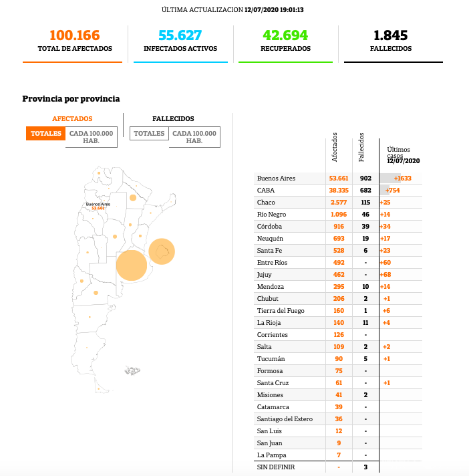Open the AFECTADOS map tab heading

pos(72,118)
